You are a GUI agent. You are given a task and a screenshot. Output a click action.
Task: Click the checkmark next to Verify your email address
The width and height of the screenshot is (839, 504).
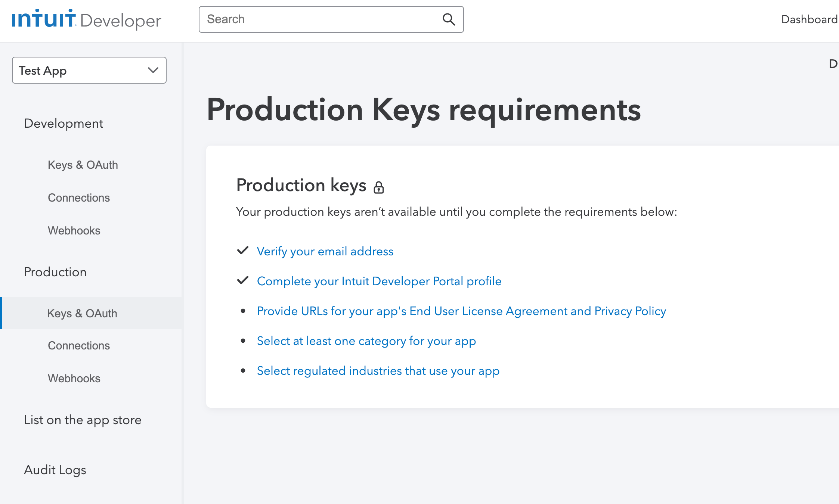tap(243, 251)
